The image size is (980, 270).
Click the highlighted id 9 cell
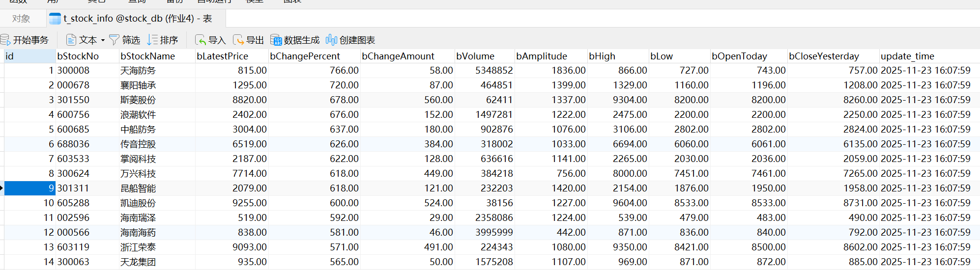[x=29, y=188]
